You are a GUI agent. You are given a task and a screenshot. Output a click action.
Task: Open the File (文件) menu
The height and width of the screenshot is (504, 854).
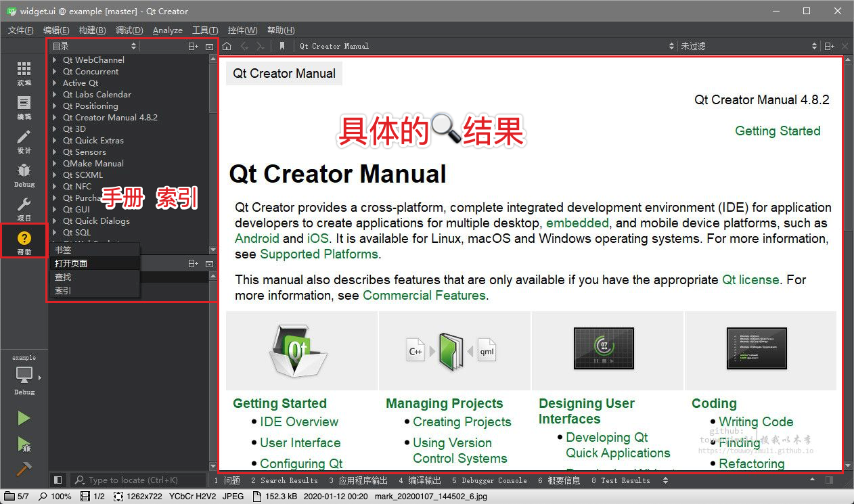coord(21,30)
